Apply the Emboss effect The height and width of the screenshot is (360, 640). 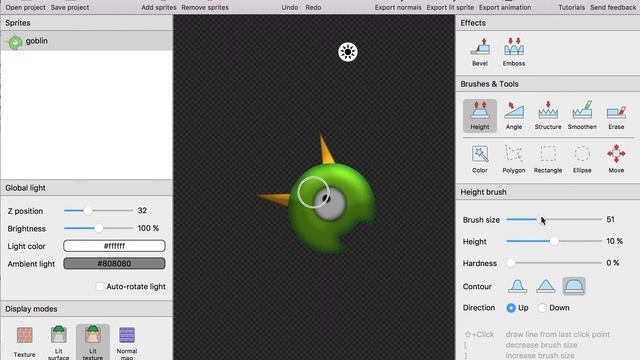tap(514, 52)
